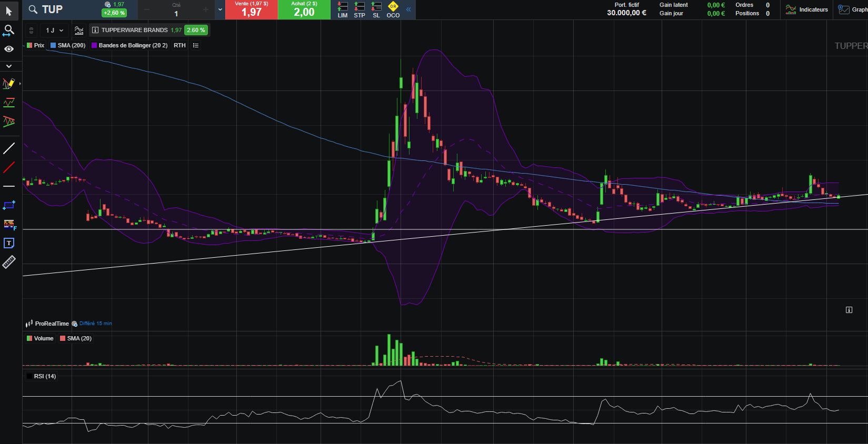Expand the order quantity dropdown arrow
This screenshot has height=444, width=868.
(220, 9)
